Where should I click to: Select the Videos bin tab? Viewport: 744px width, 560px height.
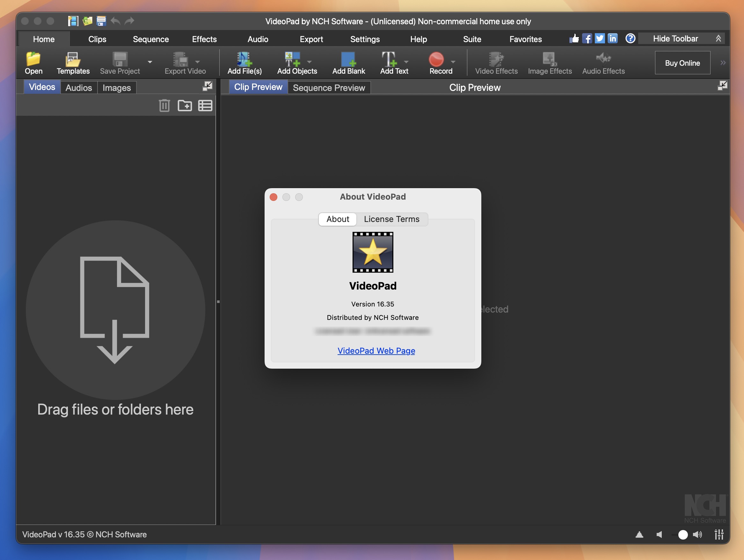(x=42, y=87)
